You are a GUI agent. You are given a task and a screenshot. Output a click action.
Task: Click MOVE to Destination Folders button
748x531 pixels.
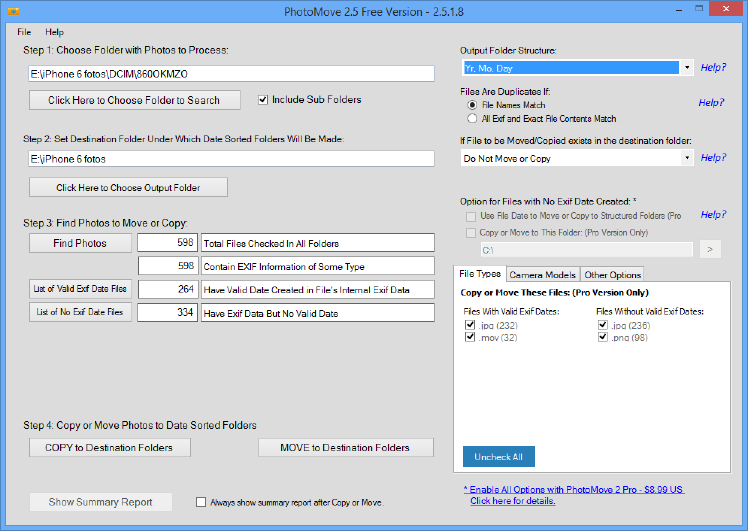(346, 448)
